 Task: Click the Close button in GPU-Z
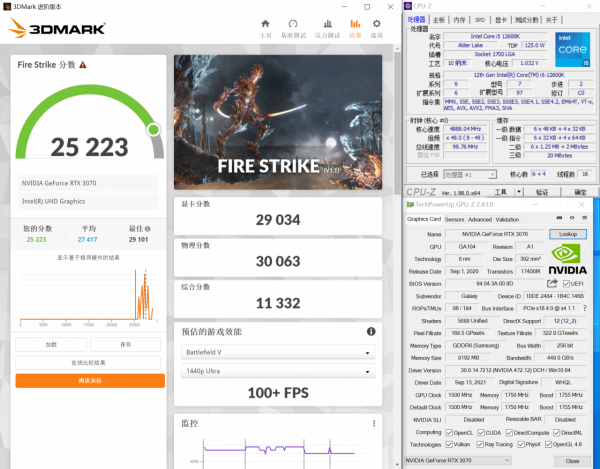[572, 461]
